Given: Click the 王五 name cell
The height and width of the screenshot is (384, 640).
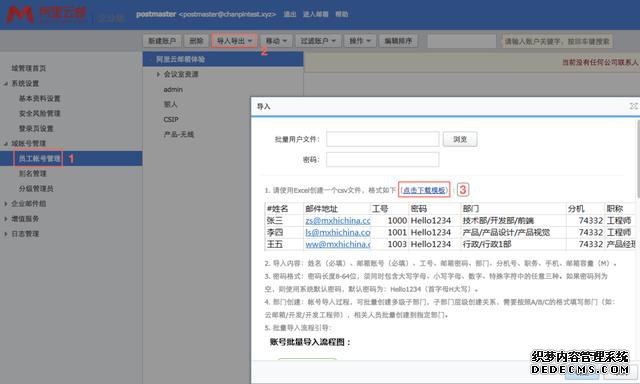Looking at the screenshot, I should (275, 244).
